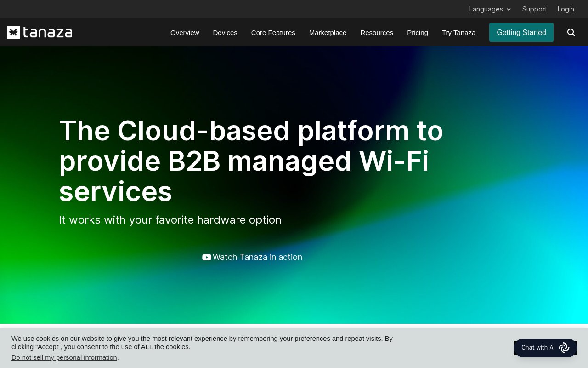
Task: Open the Pricing page
Action: click(x=418, y=32)
